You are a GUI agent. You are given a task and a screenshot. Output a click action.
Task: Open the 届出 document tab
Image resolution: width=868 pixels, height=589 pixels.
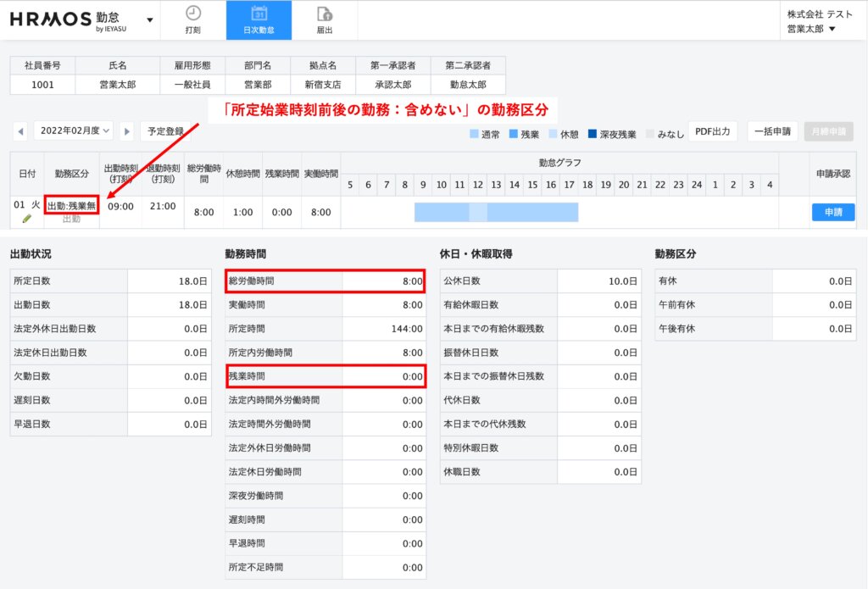click(x=324, y=20)
